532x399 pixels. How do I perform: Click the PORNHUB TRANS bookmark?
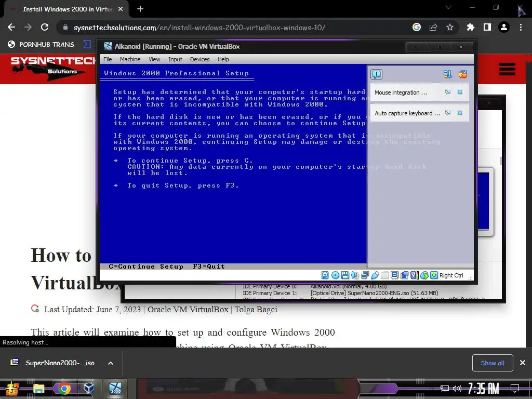coord(41,45)
